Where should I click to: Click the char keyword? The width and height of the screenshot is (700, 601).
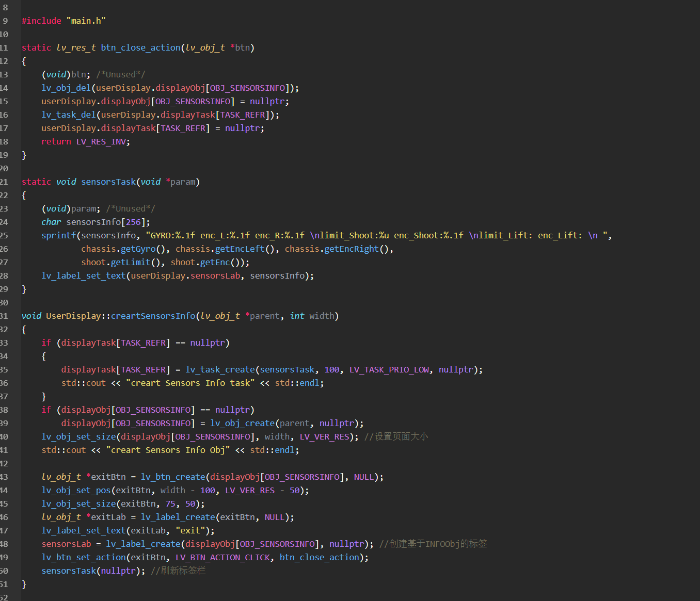[x=52, y=222]
